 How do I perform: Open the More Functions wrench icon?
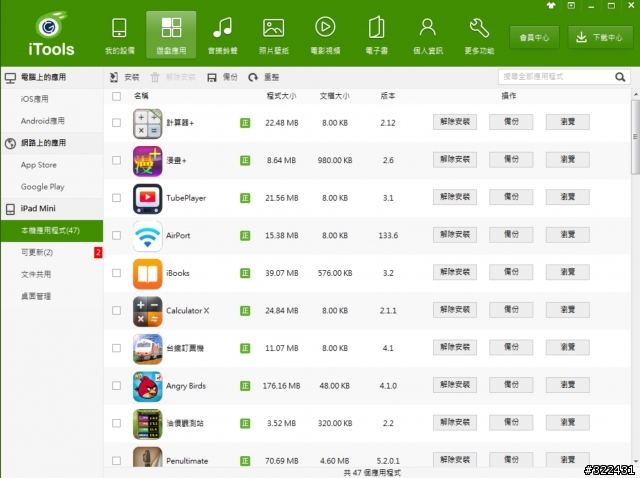(x=479, y=28)
